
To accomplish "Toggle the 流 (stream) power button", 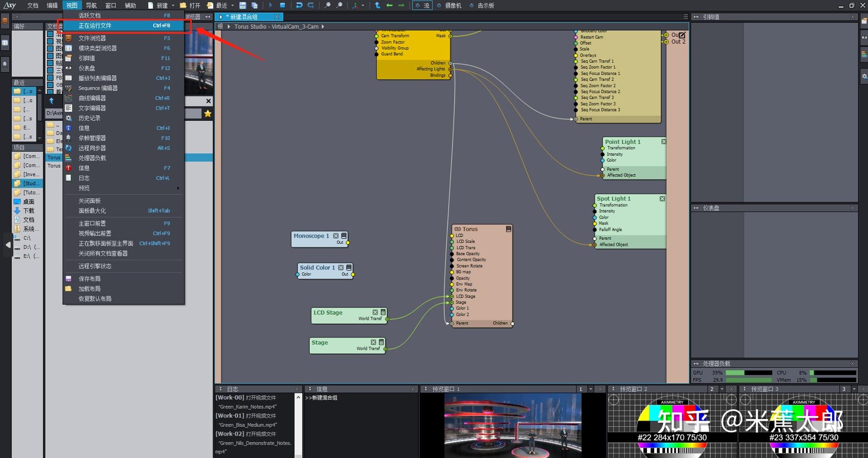I will point(417,5).
